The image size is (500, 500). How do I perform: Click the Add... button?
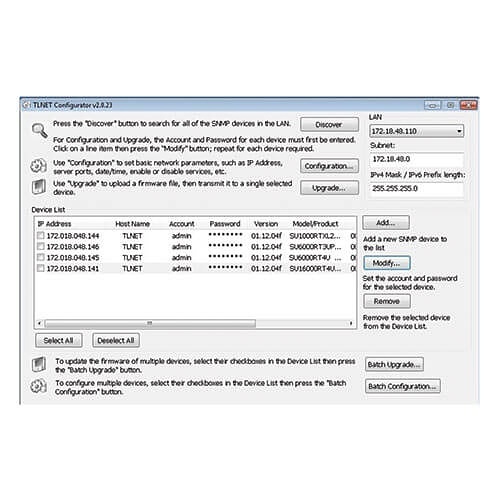[386, 223]
